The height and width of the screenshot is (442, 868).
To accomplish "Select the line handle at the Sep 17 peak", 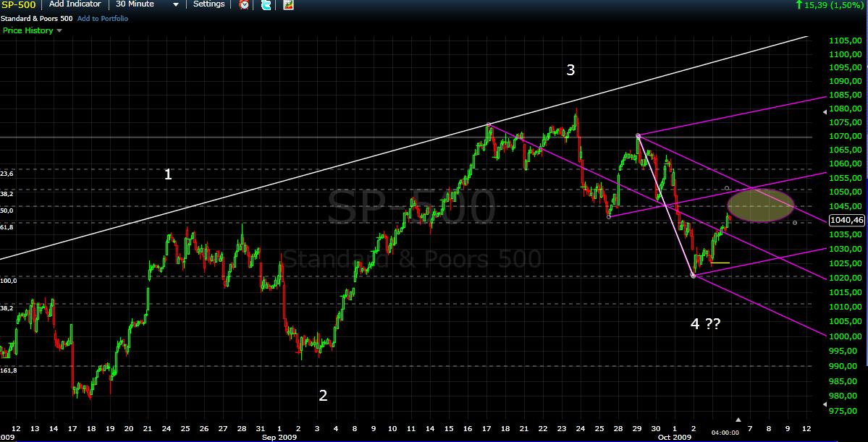I will point(488,124).
